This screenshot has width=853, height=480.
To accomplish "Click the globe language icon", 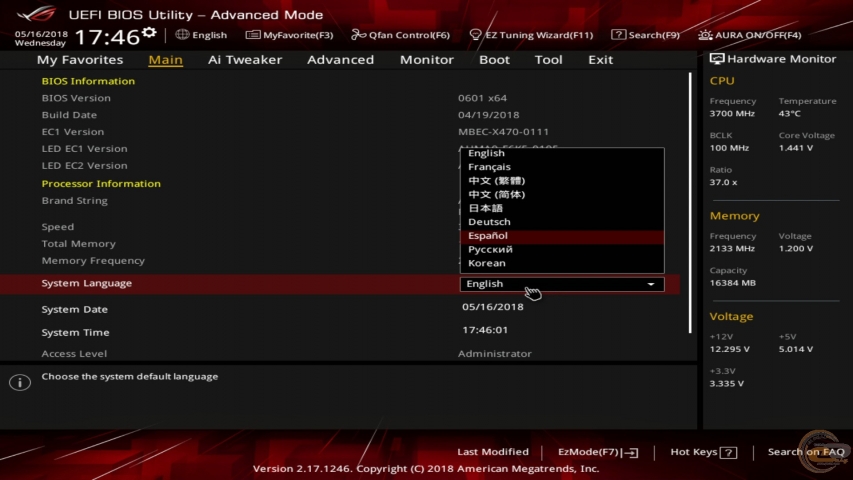I will click(182, 34).
